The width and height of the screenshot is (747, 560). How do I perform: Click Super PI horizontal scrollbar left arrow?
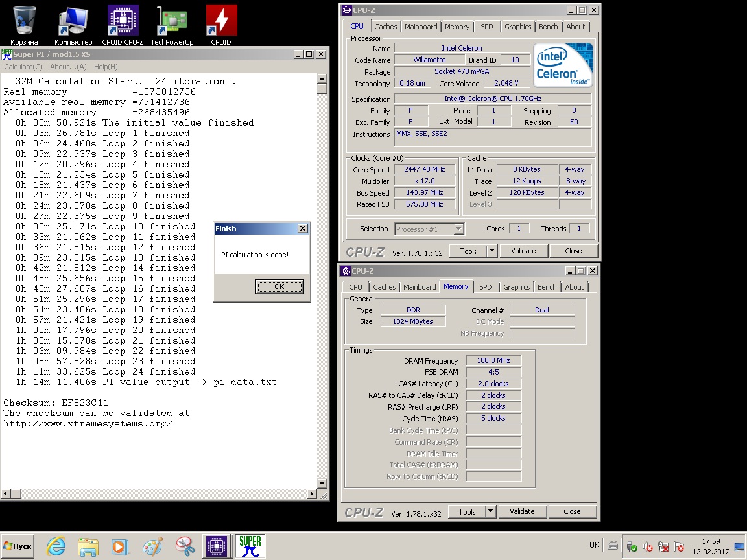point(5,494)
